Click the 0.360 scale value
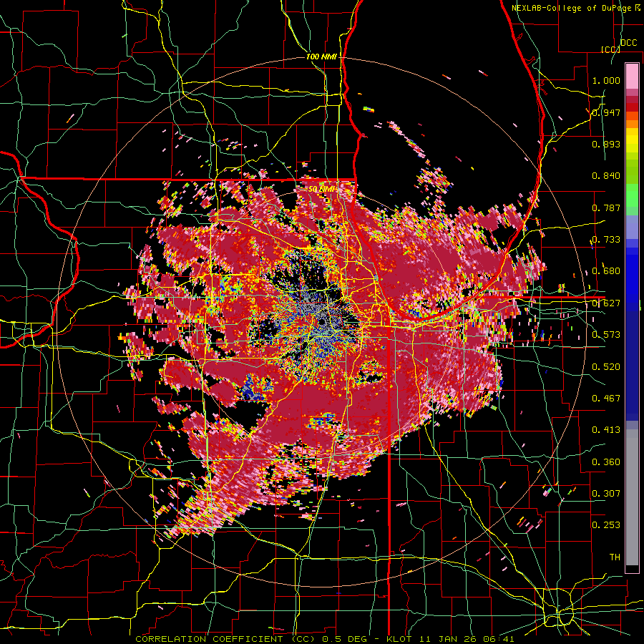Viewport: 644px width, 644px height. pos(606,462)
